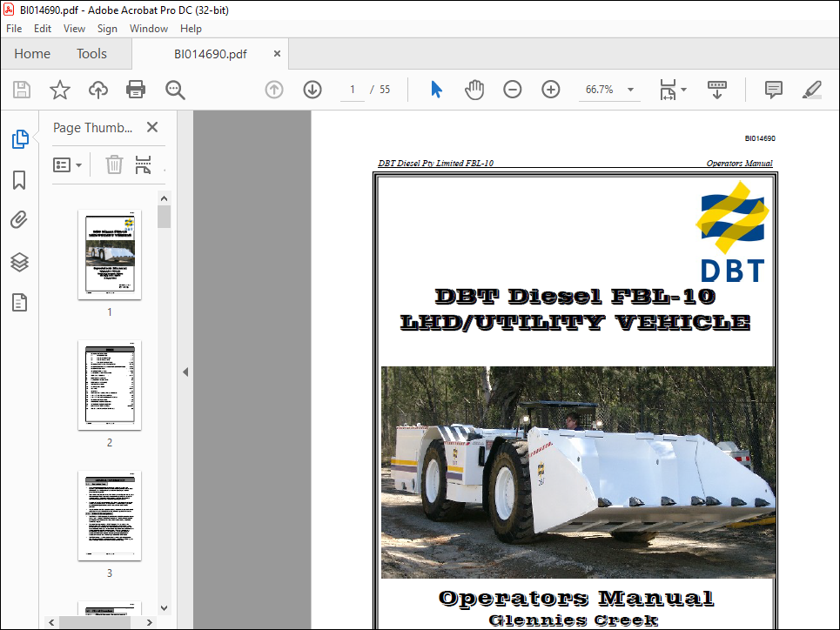Click 'Operators Manual' header text at top

coord(739,163)
